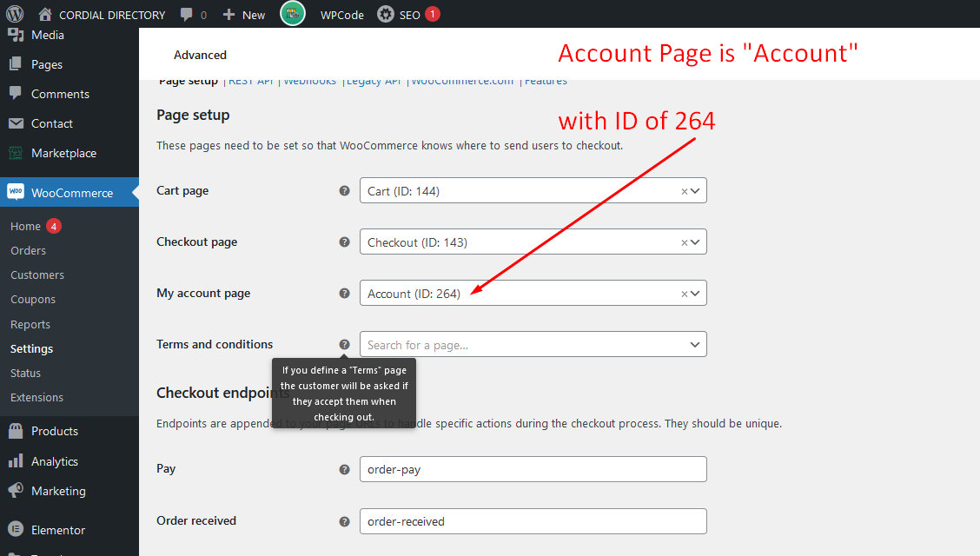Open the green round store icon
980x556 pixels.
click(x=293, y=14)
